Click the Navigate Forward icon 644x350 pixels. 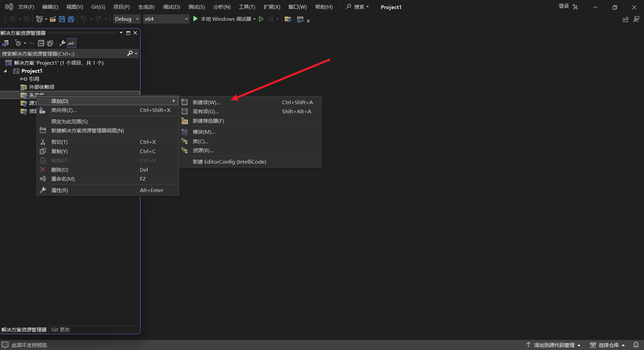click(x=26, y=19)
